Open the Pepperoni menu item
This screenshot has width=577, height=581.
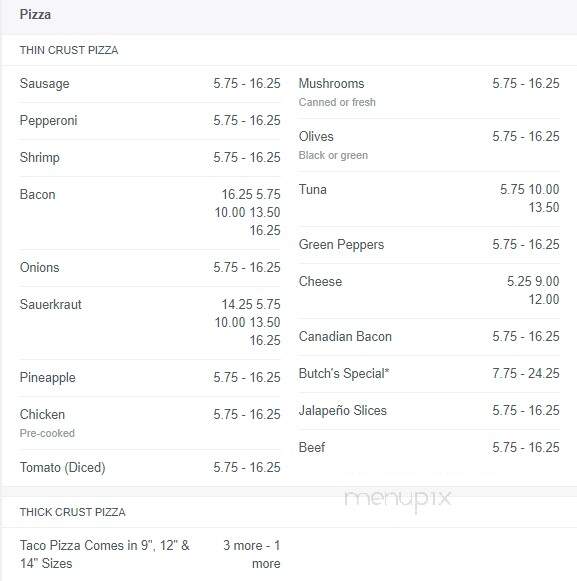click(x=150, y=121)
